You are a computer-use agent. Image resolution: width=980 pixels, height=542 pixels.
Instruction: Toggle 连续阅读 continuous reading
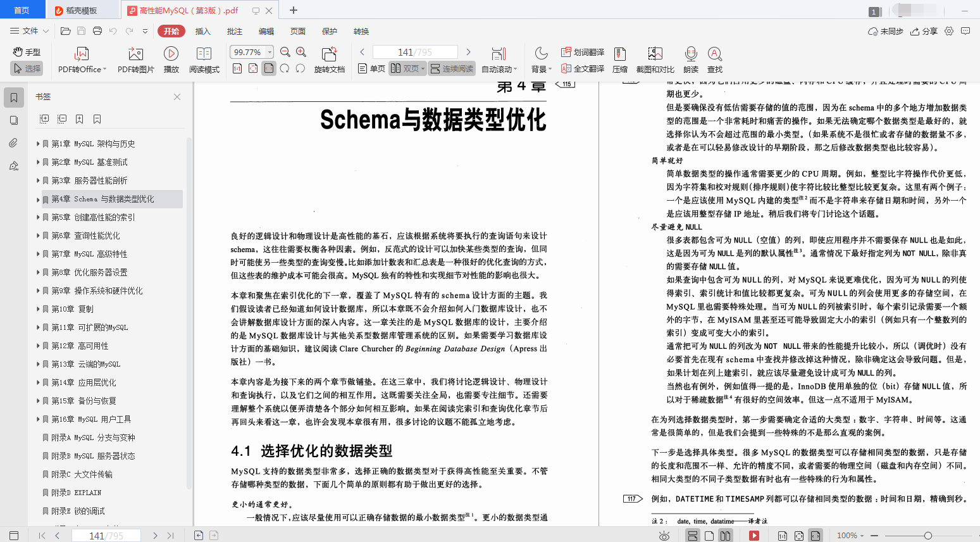[452, 68]
